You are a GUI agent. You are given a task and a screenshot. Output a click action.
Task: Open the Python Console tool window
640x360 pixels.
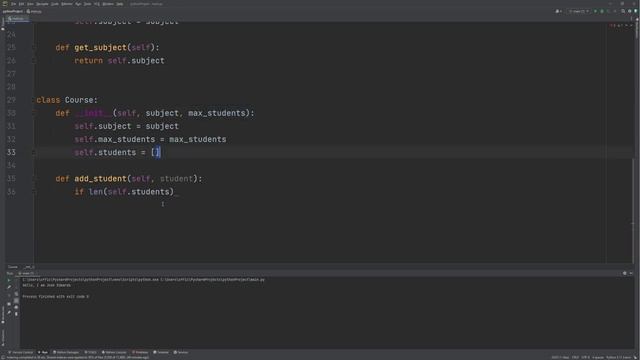pyautogui.click(x=114, y=352)
